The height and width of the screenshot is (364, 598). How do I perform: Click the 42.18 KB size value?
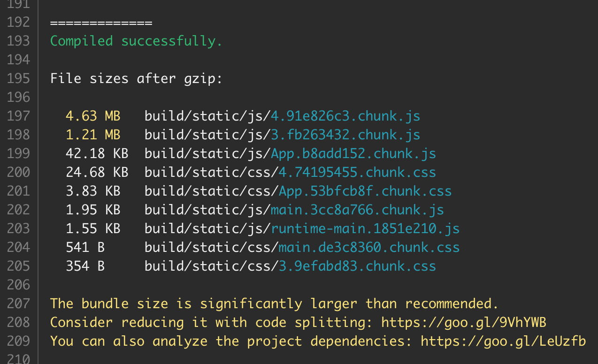tap(97, 153)
